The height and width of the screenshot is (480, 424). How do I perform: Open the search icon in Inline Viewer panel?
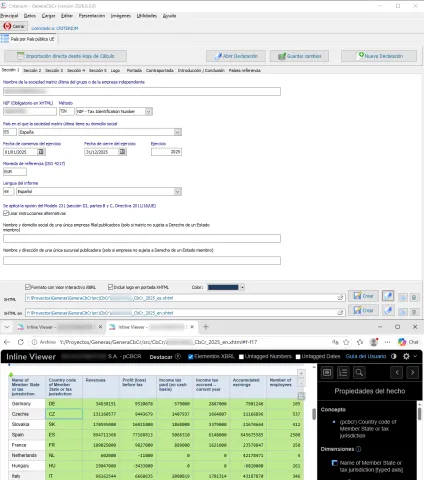coord(359,372)
